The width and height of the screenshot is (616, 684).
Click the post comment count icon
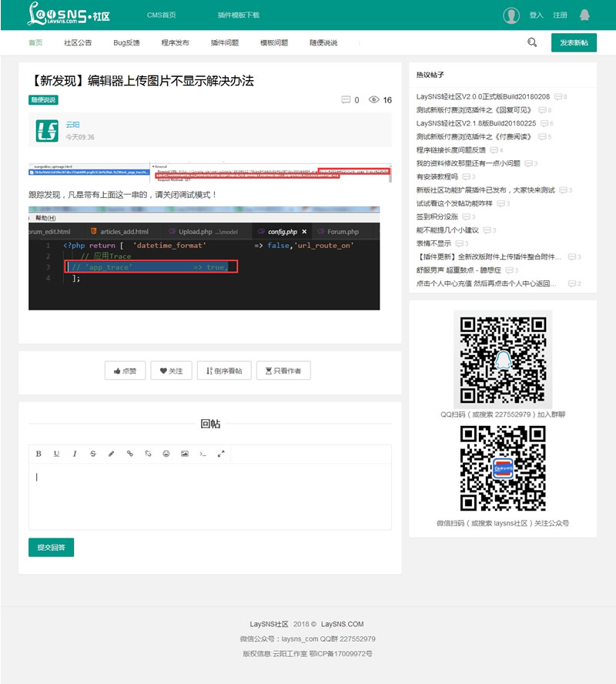point(346,100)
